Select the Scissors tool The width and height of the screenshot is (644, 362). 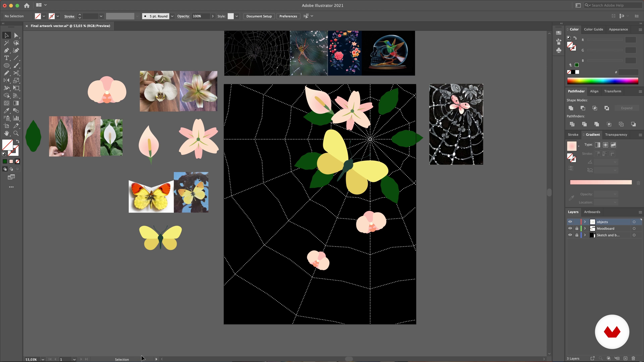coord(16,73)
